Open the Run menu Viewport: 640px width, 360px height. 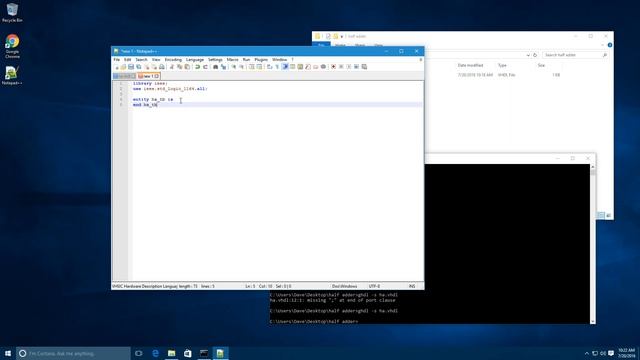pos(246,60)
